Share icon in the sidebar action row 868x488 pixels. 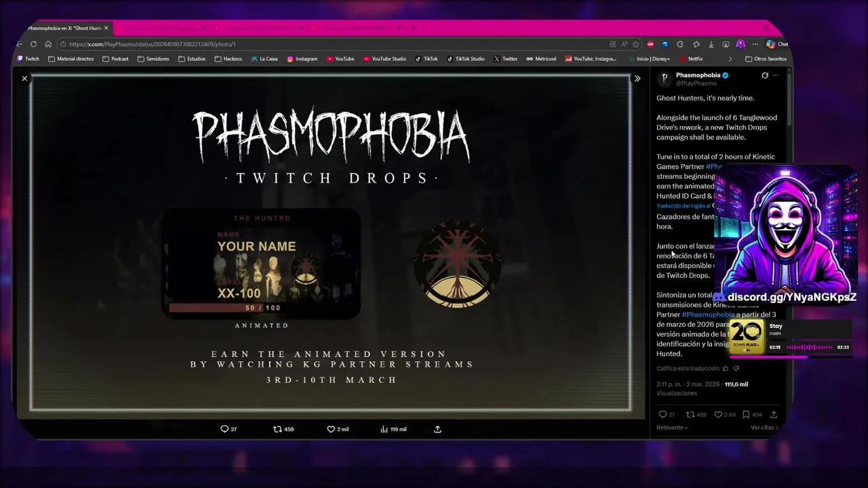point(774,414)
